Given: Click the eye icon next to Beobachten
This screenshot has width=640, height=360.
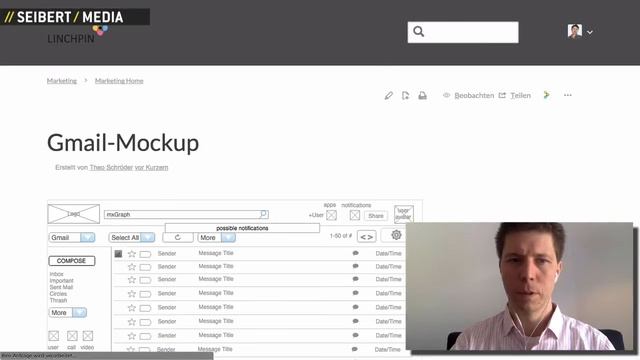Looking at the screenshot, I should tap(447, 95).
